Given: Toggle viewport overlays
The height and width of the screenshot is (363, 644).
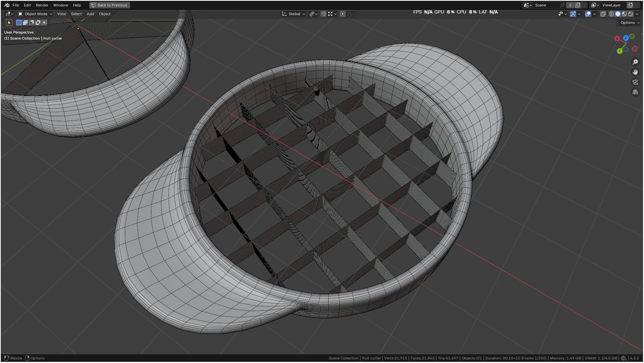Looking at the screenshot, I should click(x=588, y=14).
